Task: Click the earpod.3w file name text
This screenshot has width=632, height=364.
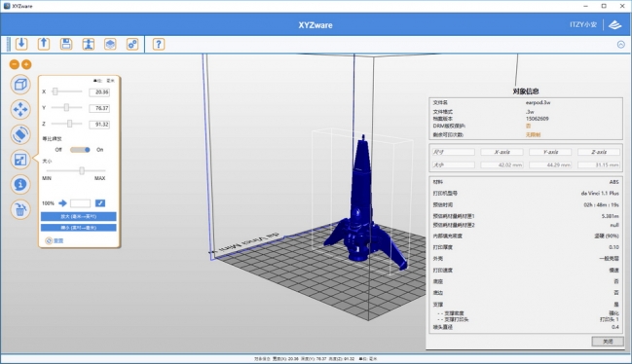Action: coord(539,102)
